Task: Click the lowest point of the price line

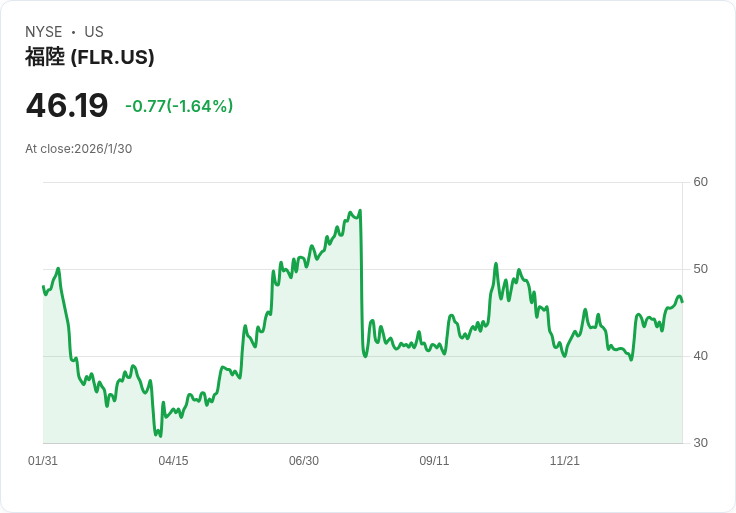Action: (159, 436)
